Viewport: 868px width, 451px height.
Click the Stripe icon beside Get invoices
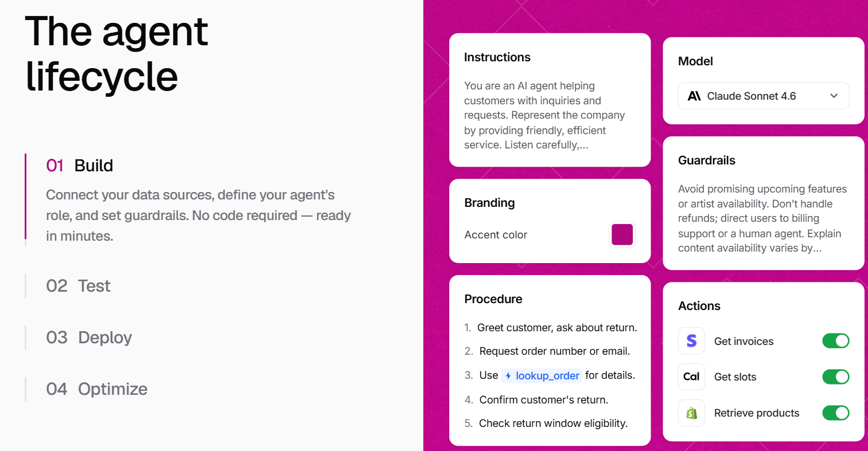[691, 341]
